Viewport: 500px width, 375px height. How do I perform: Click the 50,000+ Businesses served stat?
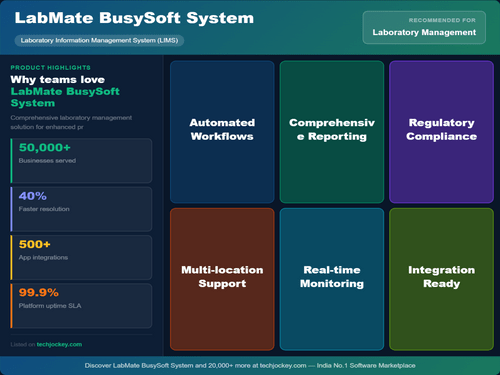(x=81, y=161)
